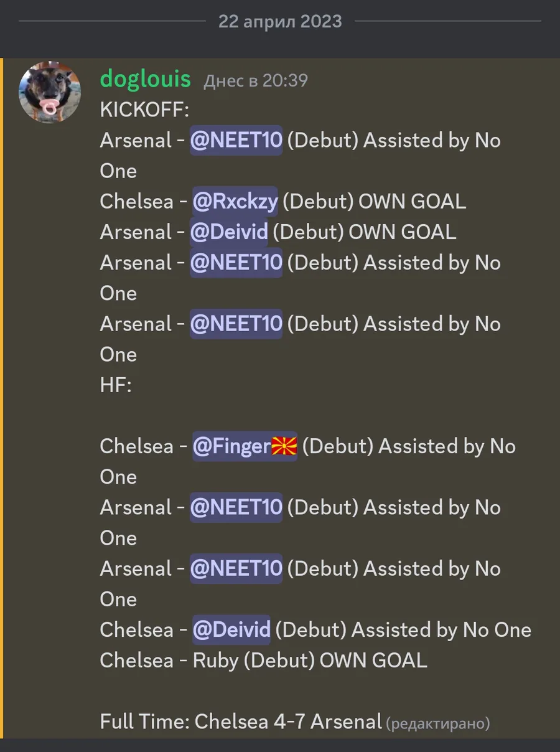This screenshot has width=560, height=752.
Task: Tap @NEET10 mention right below Deivid's own goal
Action: [x=236, y=263]
